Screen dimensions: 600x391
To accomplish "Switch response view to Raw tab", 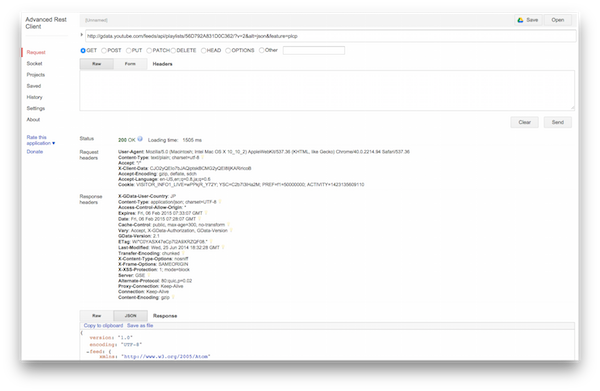I will click(x=96, y=316).
